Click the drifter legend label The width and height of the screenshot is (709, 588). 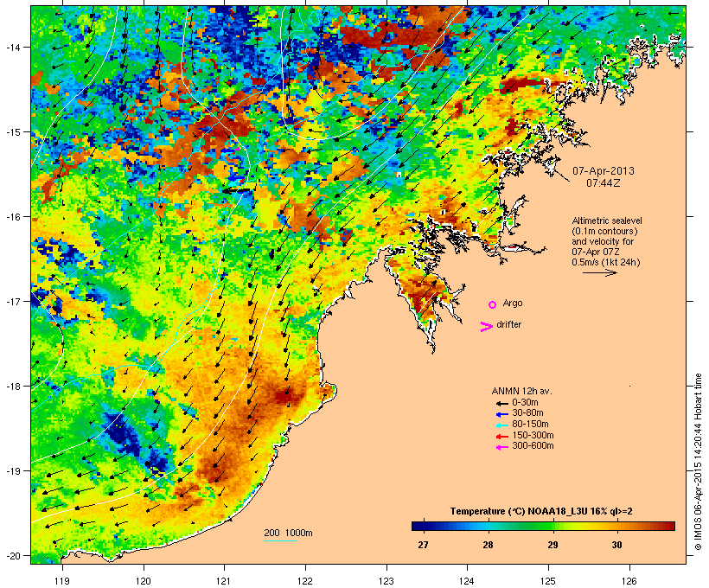click(508, 324)
